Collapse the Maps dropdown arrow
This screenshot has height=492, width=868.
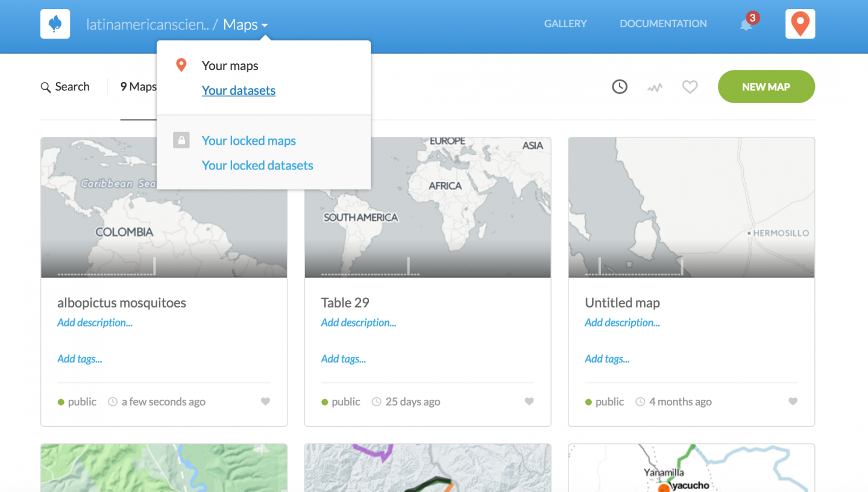(265, 25)
